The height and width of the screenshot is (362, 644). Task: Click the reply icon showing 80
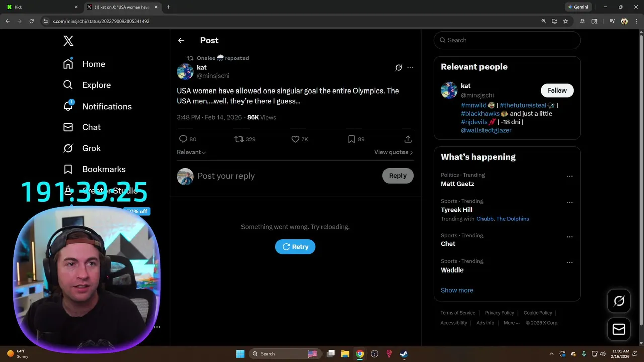pos(183,139)
